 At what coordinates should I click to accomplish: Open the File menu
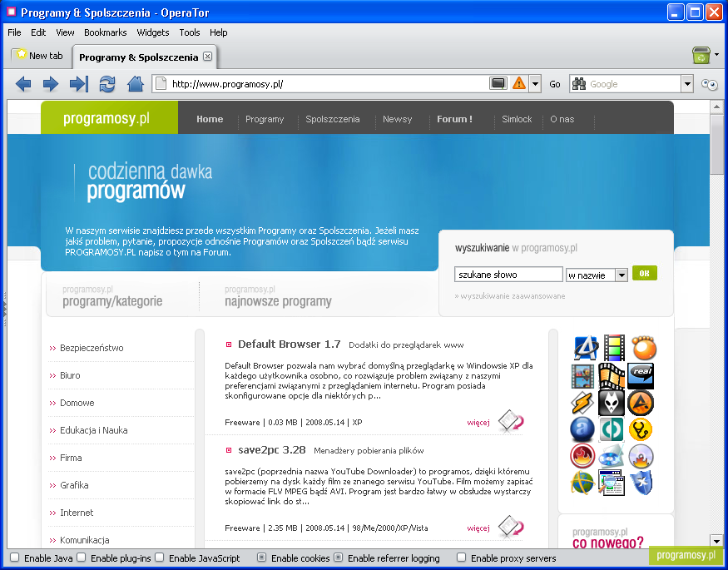(x=14, y=32)
